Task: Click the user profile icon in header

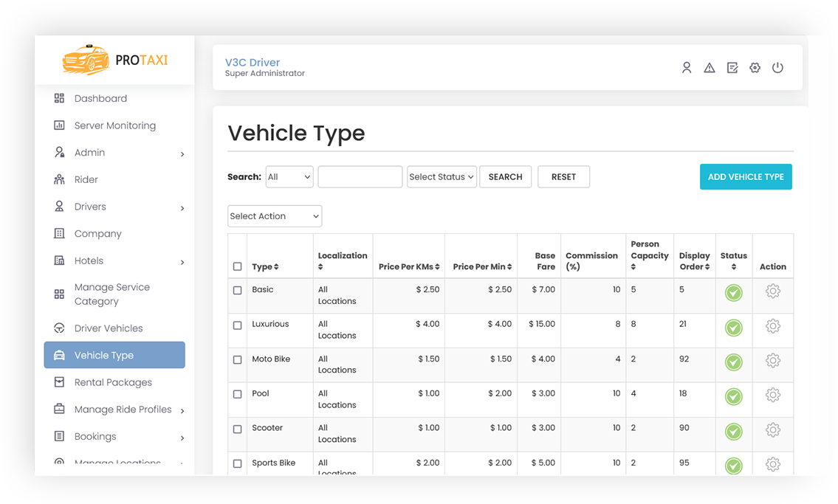Action: (686, 68)
